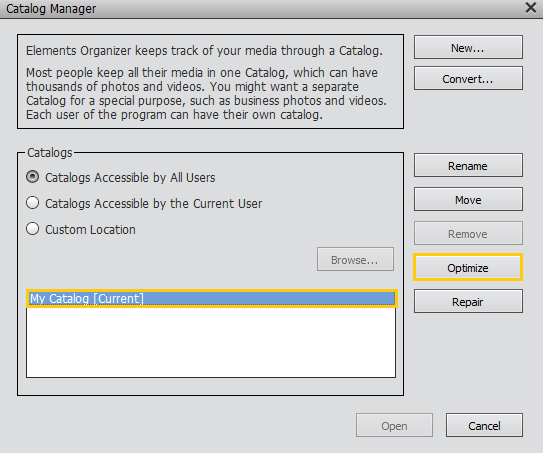Click the greyed-out Open button
Image resolution: width=543 pixels, height=453 pixels.
coord(394,425)
